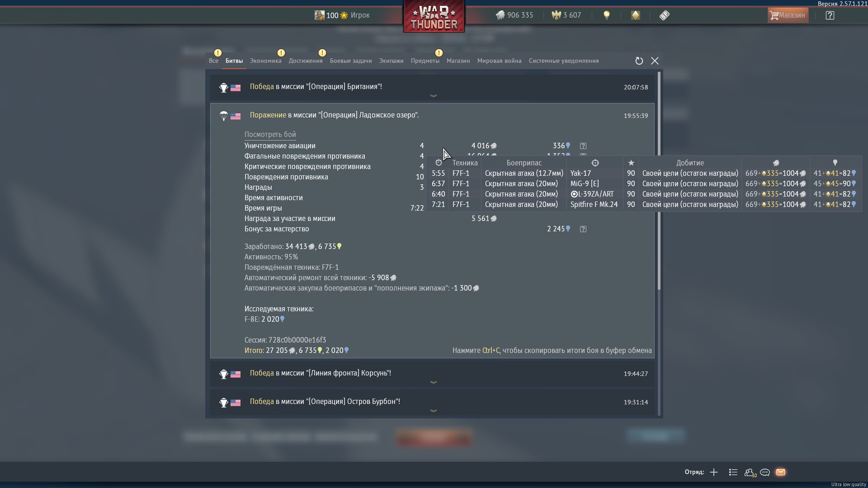Expand the Британия victory entry

point(434,96)
